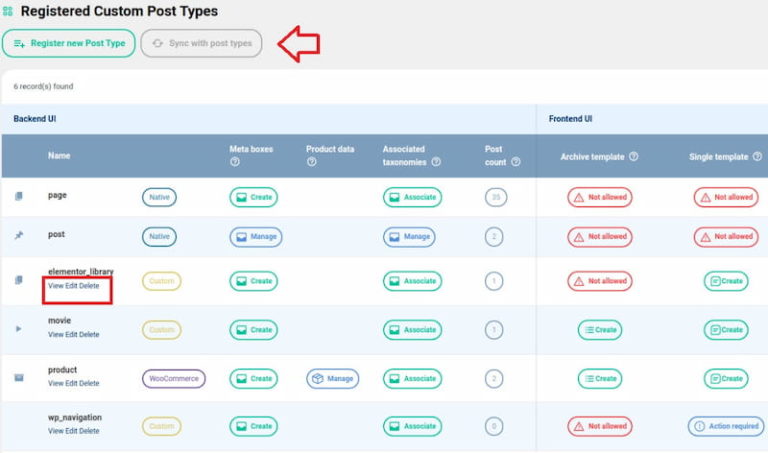Create single template for movie
The height and width of the screenshot is (453, 768).
[x=726, y=330]
